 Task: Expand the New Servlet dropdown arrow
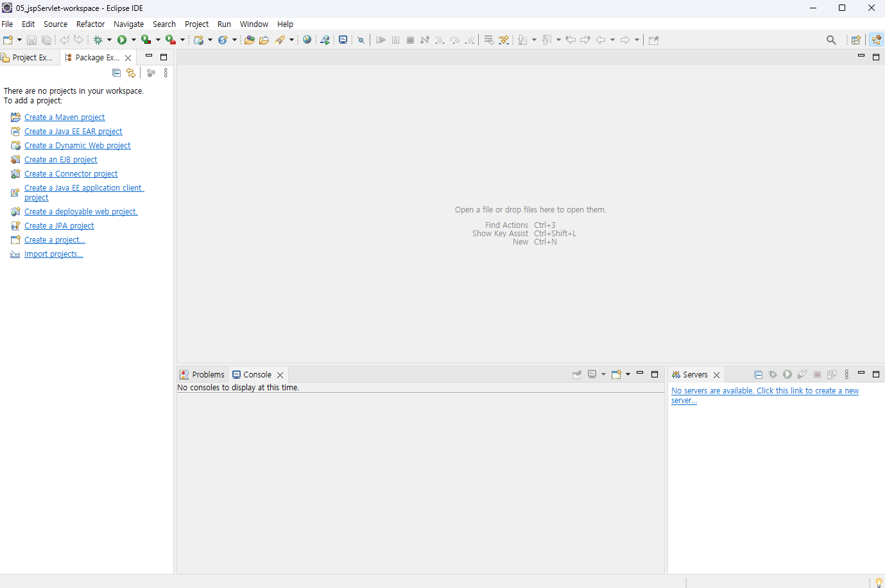[234, 40]
